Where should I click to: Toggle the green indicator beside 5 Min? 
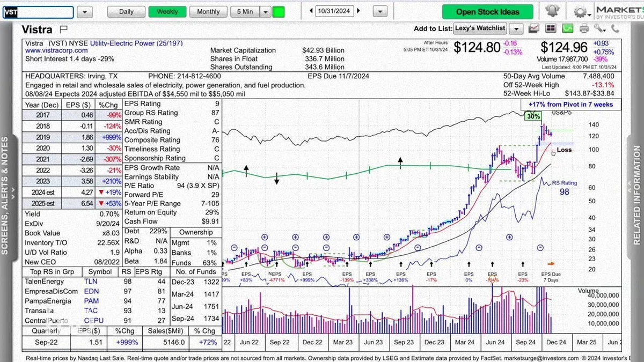click(279, 11)
